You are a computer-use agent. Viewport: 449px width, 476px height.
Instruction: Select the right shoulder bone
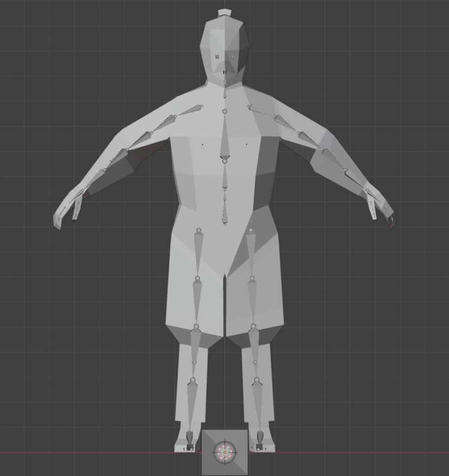256,112
